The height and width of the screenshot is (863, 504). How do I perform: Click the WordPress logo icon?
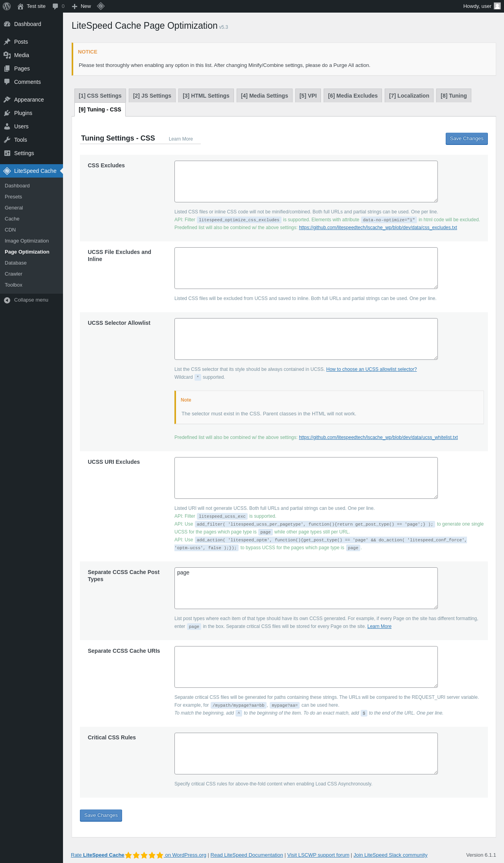(7, 6)
